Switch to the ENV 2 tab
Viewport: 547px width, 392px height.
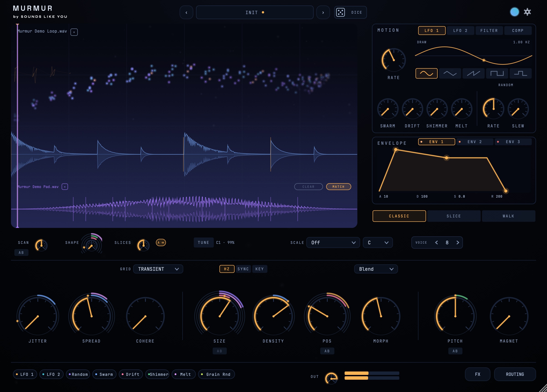pyautogui.click(x=475, y=142)
